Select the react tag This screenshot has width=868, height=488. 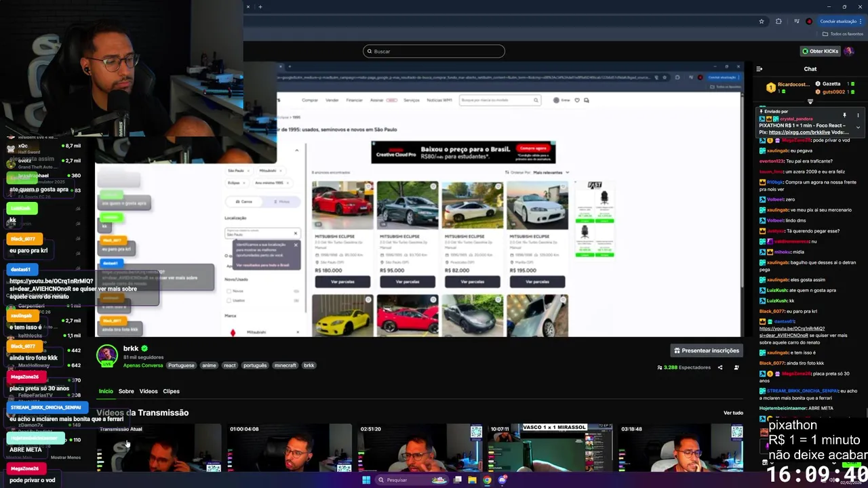click(230, 365)
